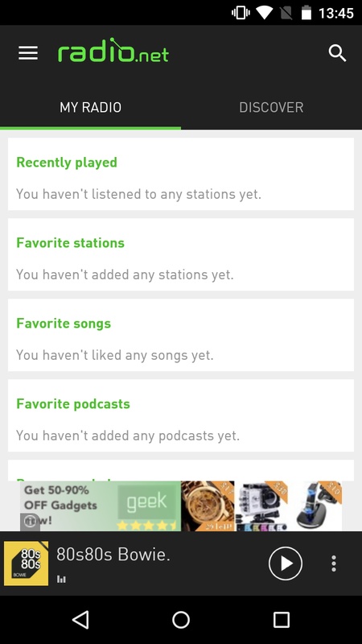Tap the Android home circle button

181,620
